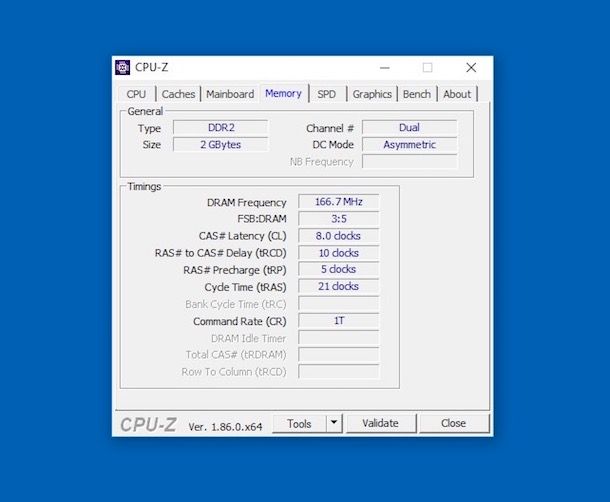610x502 pixels.
Task: Switch to the CPU tab
Action: click(136, 94)
